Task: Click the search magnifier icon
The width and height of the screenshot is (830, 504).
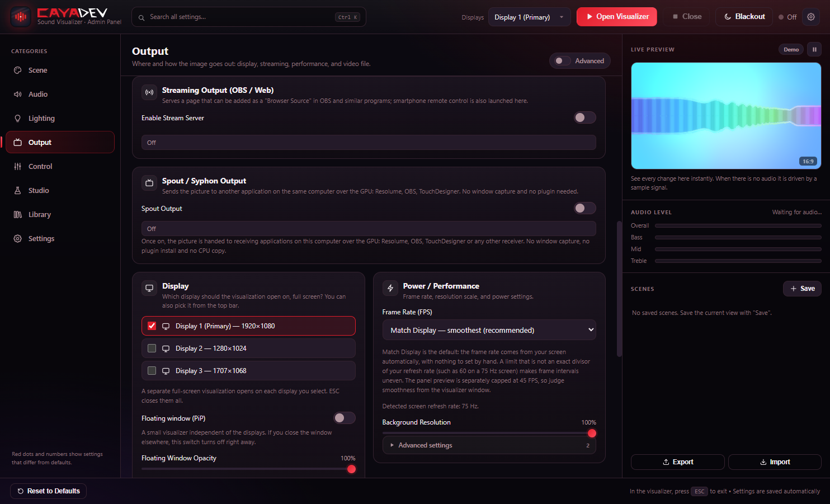Action: tap(142, 17)
